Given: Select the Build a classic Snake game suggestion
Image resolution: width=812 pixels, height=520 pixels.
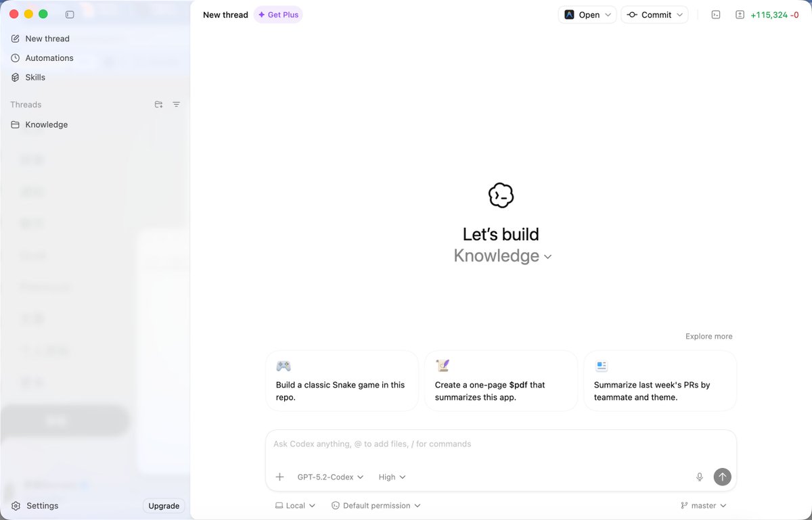Looking at the screenshot, I should point(342,381).
